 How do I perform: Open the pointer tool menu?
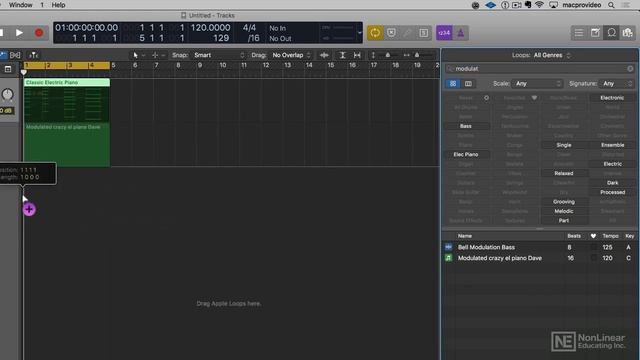tap(139, 55)
